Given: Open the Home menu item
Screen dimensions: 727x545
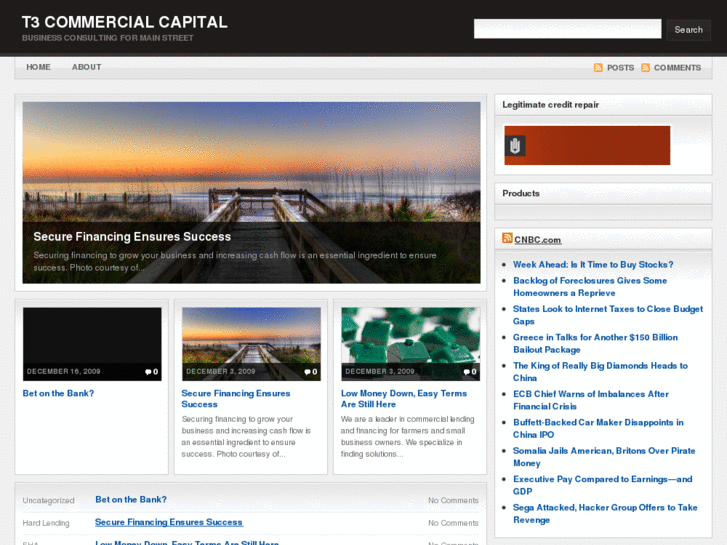Looking at the screenshot, I should tap(38, 67).
